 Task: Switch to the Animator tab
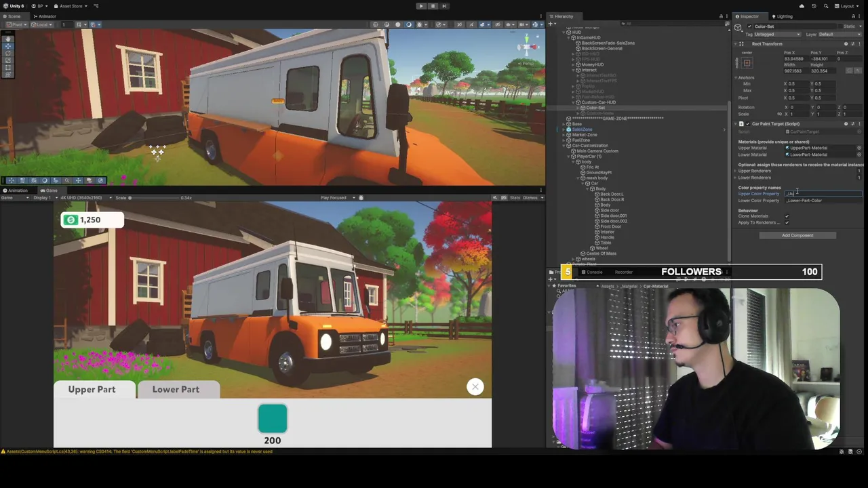coord(45,16)
